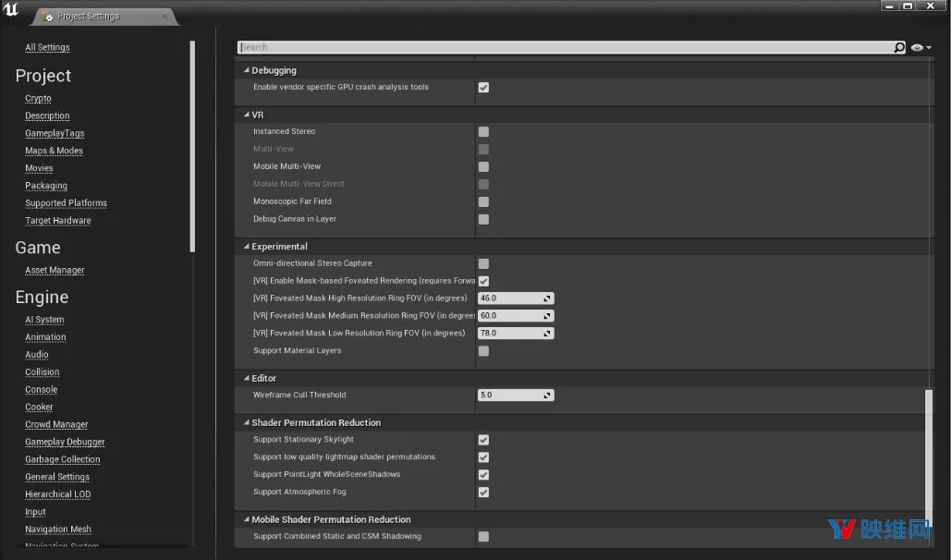Enable the Instanced Stereo checkbox

[x=483, y=131]
